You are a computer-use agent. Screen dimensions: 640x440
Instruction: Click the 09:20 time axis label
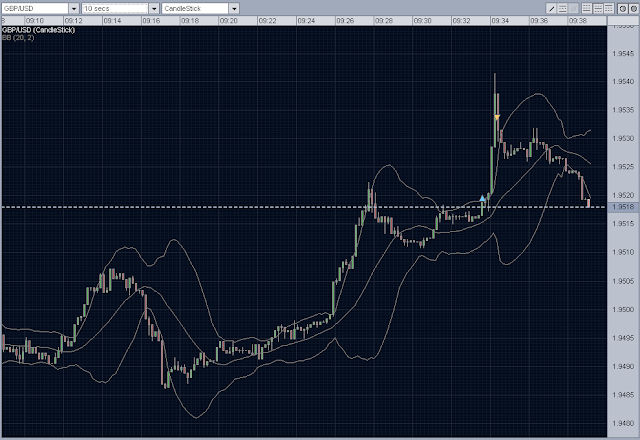pyautogui.click(x=229, y=20)
